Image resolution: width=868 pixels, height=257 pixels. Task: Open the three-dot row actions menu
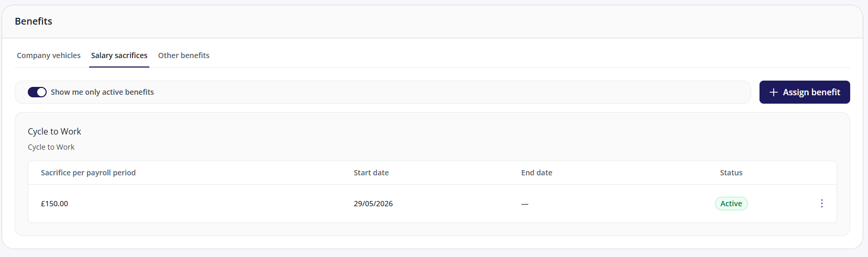point(821,204)
